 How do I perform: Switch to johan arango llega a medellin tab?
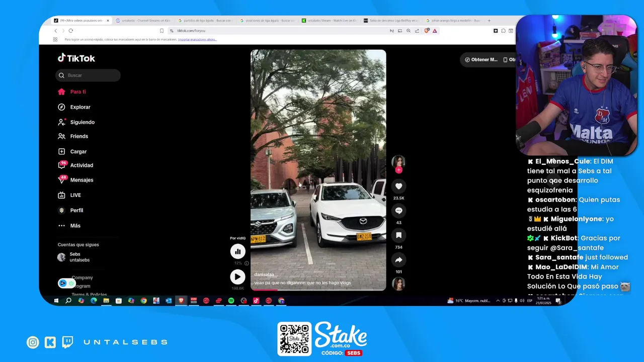[x=452, y=21]
